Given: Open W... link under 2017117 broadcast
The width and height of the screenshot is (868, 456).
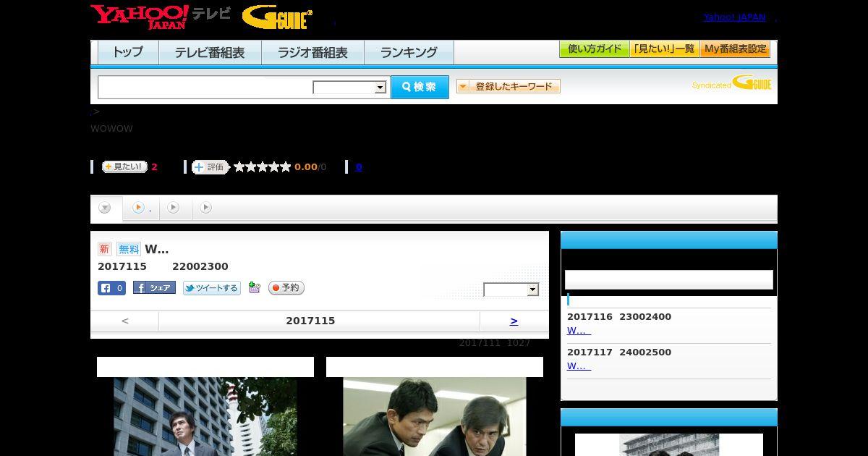Looking at the screenshot, I should point(579,366).
